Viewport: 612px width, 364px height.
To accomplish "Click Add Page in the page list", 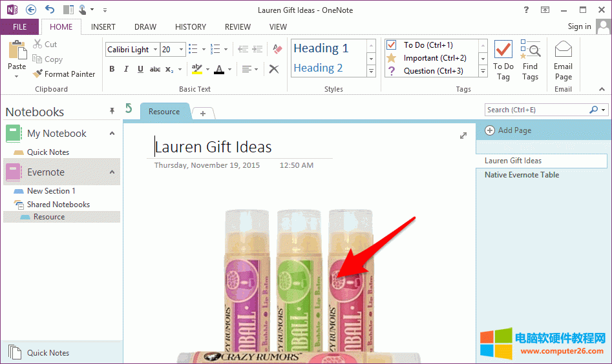I will tap(508, 130).
